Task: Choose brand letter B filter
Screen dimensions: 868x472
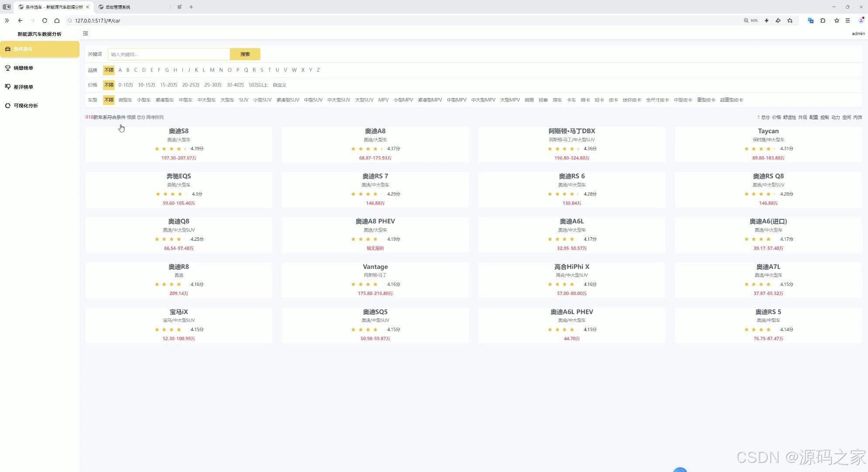Action: point(128,70)
